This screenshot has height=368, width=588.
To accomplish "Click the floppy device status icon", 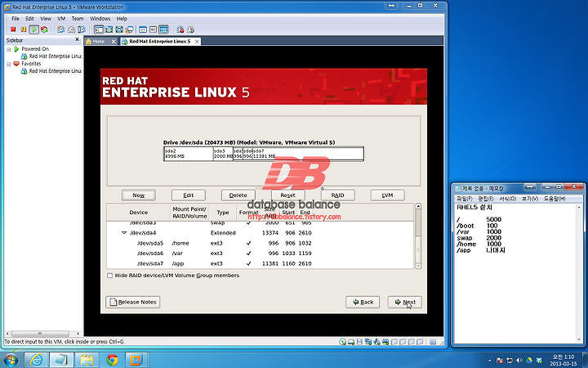I will coord(359,342).
